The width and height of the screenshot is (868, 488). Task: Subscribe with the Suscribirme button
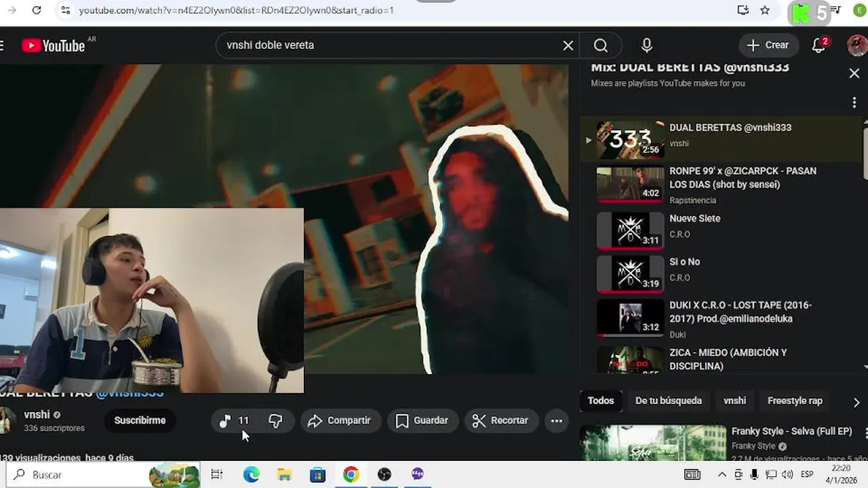(x=140, y=421)
